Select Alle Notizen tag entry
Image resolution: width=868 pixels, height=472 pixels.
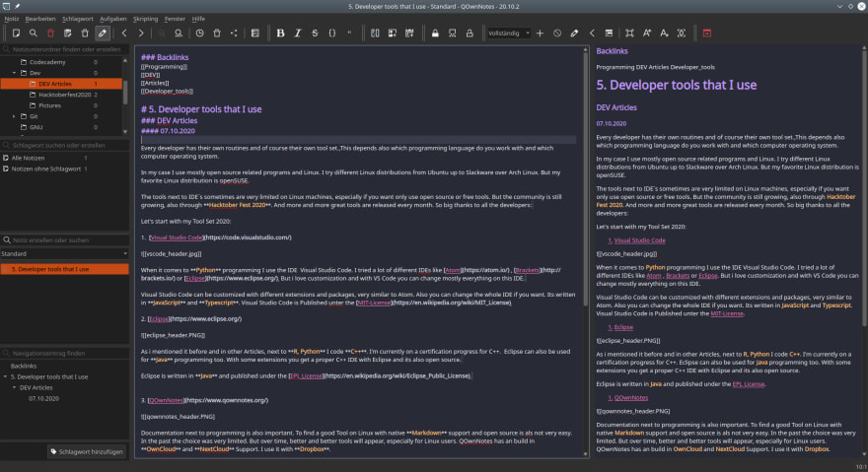click(x=29, y=159)
